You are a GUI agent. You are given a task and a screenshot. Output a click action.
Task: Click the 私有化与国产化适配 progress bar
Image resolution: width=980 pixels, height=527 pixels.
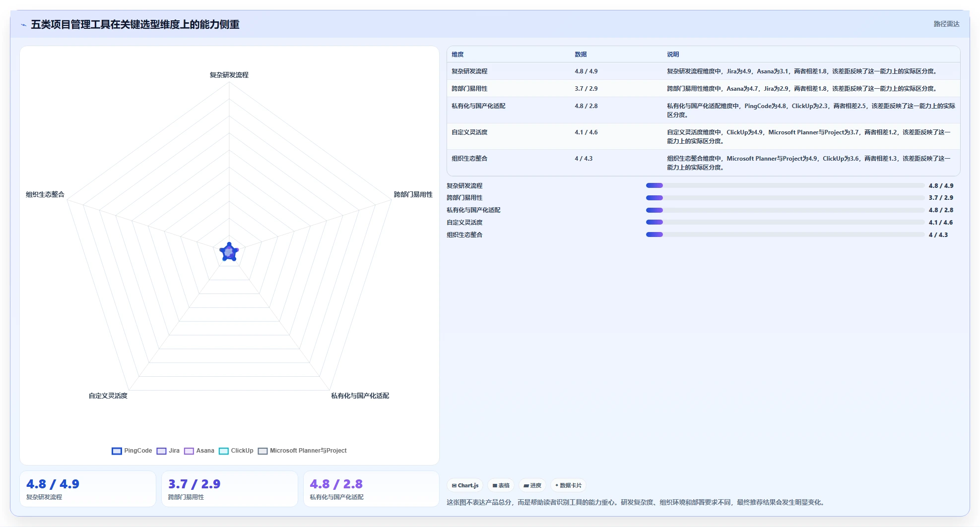point(785,210)
